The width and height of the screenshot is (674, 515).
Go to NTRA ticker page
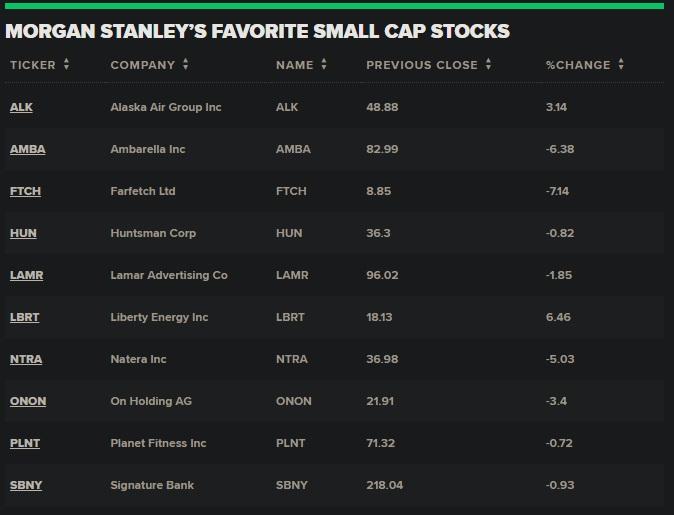[26, 359]
